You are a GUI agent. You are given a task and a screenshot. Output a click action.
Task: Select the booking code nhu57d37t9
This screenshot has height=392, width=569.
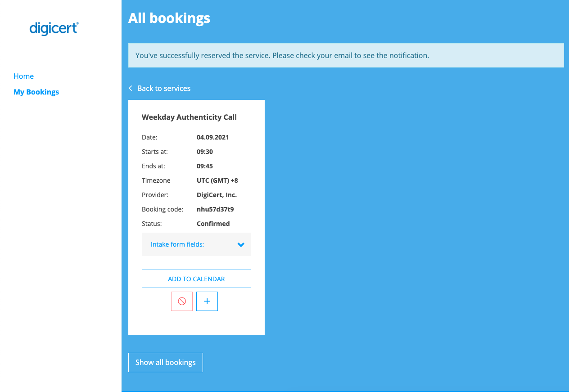pos(215,209)
